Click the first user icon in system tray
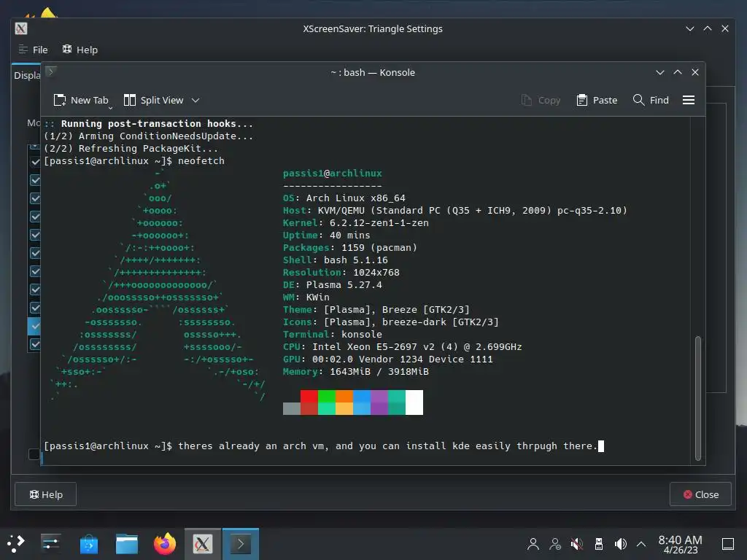This screenshot has width=747, height=560. tap(533, 544)
